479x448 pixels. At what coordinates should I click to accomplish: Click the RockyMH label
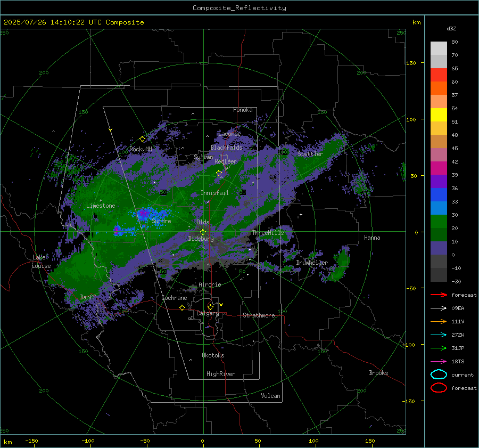141,149
